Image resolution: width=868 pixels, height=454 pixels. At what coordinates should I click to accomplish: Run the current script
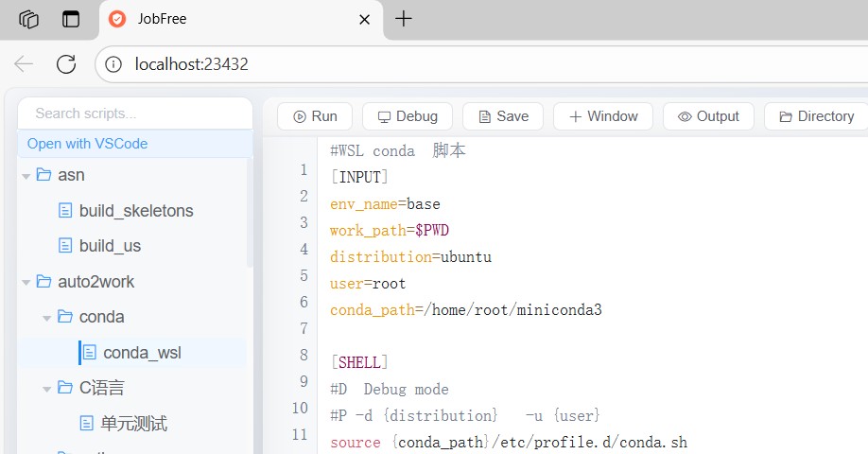pyautogui.click(x=315, y=116)
